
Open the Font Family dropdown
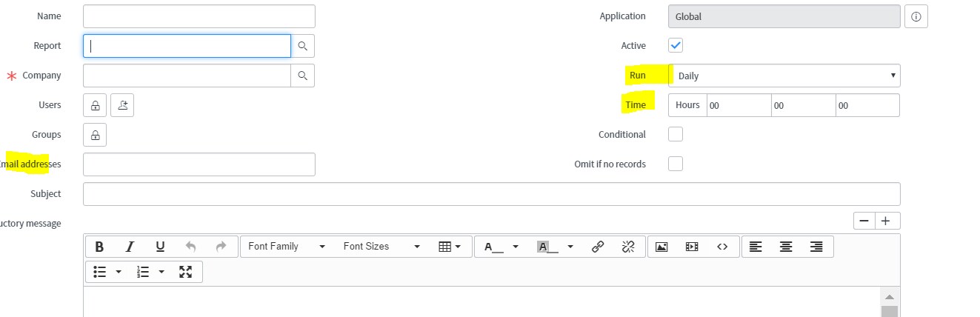click(287, 247)
